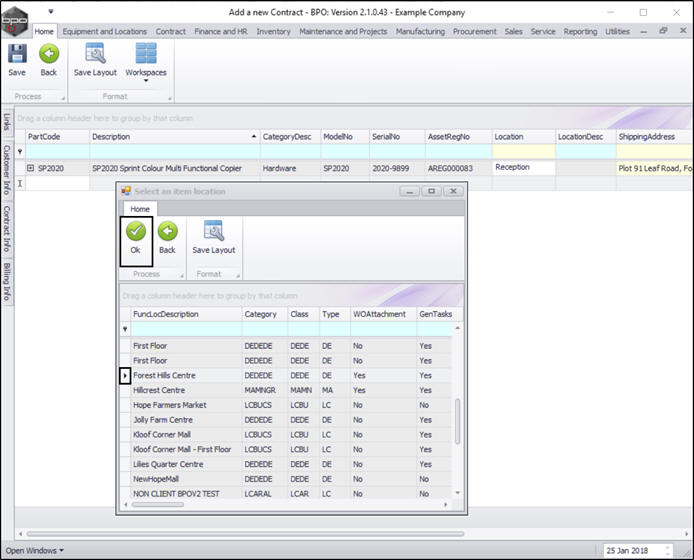694x560 pixels.
Task: Open the Open Windows dropdown in status bar
Action: [x=35, y=550]
